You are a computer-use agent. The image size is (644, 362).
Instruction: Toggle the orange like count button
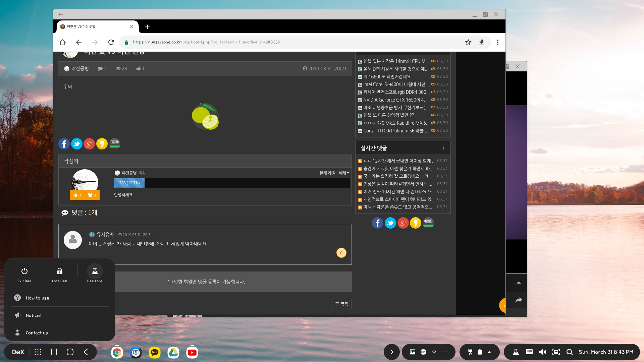click(77, 195)
